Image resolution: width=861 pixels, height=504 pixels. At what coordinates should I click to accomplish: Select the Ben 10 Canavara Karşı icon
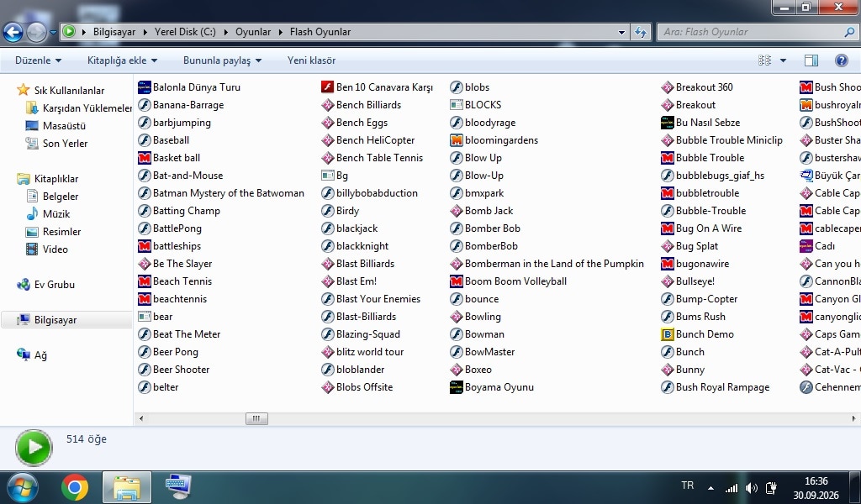coord(328,87)
